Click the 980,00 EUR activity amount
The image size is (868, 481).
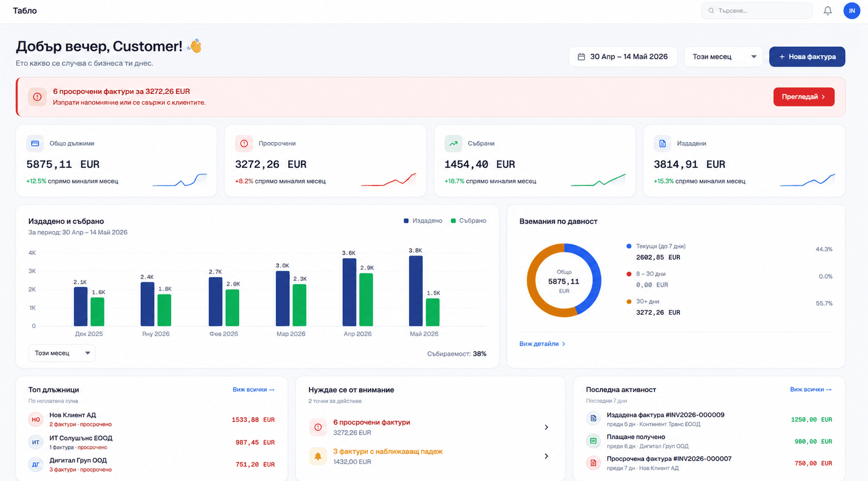click(x=813, y=441)
